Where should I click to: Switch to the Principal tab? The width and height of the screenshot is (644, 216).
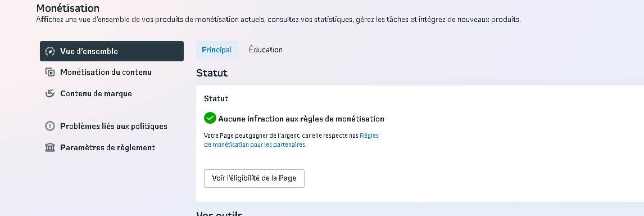coord(217,50)
